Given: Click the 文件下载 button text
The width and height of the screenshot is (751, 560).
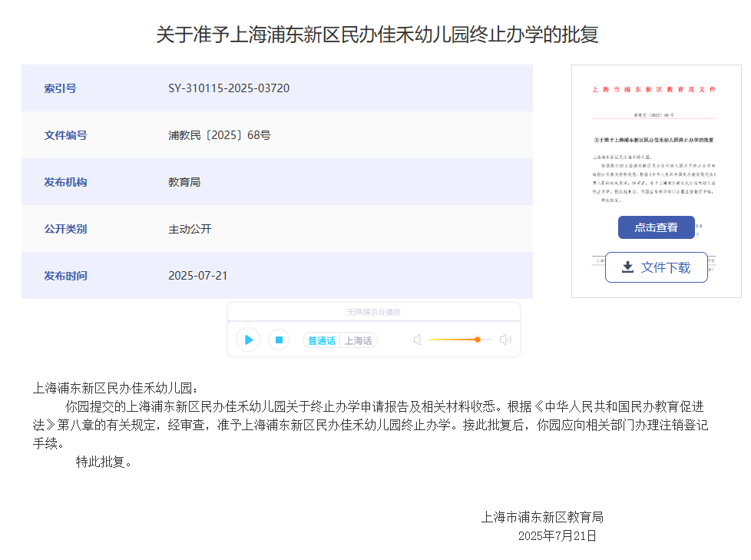Looking at the screenshot, I should 665,267.
